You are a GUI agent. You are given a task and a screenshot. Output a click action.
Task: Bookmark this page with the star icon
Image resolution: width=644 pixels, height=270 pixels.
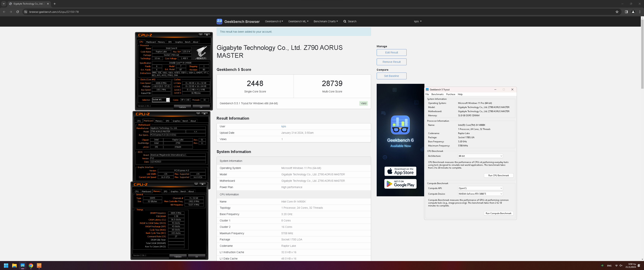[617, 12]
